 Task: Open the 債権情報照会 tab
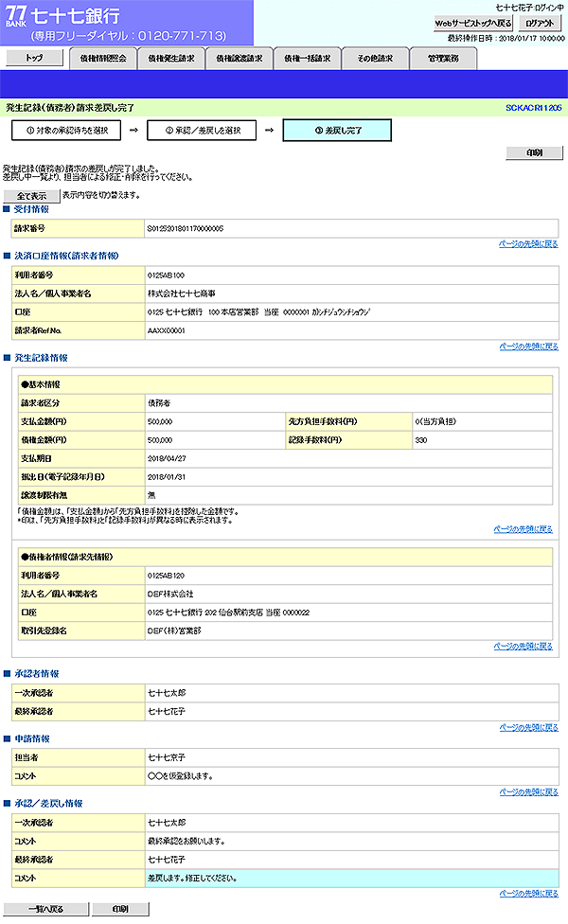[x=103, y=59]
